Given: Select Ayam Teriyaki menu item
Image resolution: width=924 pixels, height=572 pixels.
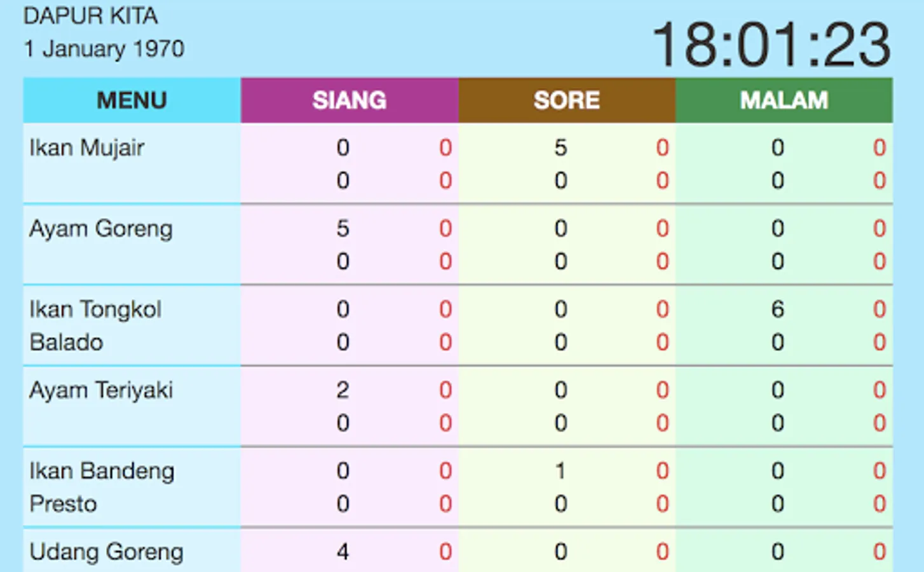Looking at the screenshot, I should (101, 390).
